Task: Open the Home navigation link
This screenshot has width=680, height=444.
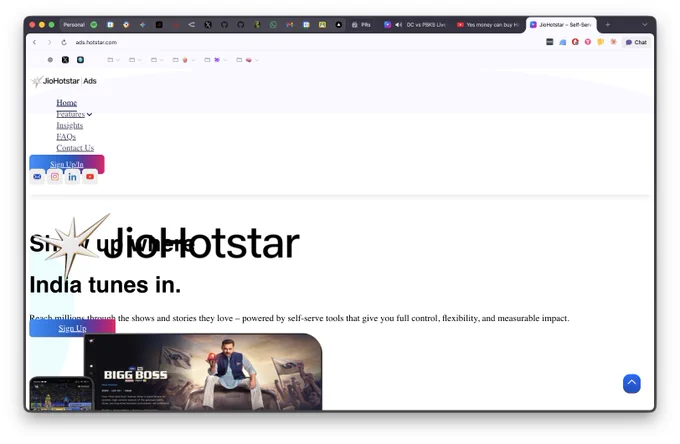Action: [66, 103]
